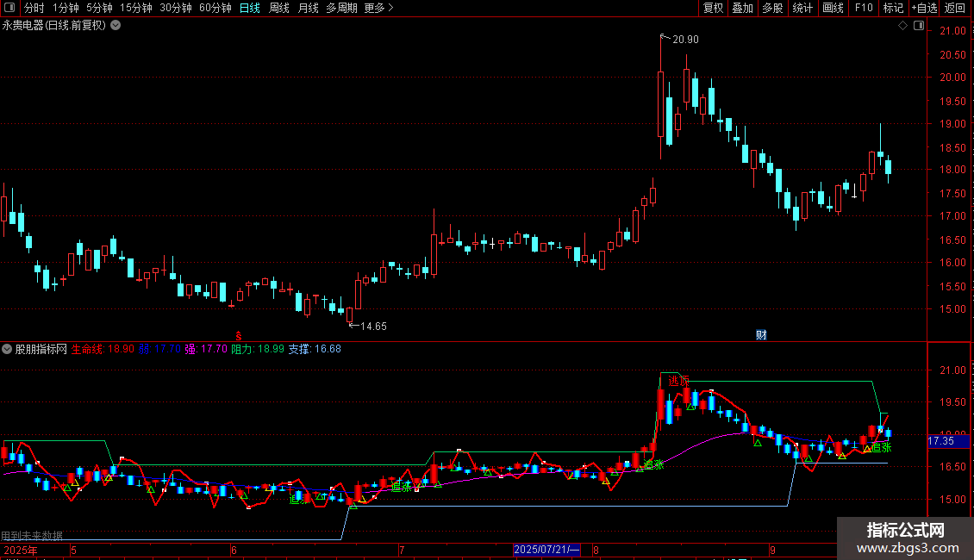
Task: Click the diamond icon on the main chart
Action: point(902,26)
